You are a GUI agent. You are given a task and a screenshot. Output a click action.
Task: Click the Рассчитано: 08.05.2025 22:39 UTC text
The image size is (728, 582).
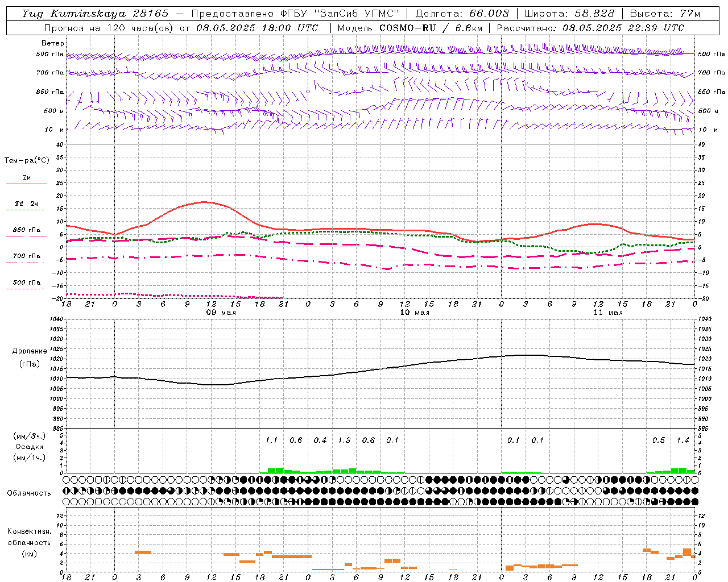(590, 28)
